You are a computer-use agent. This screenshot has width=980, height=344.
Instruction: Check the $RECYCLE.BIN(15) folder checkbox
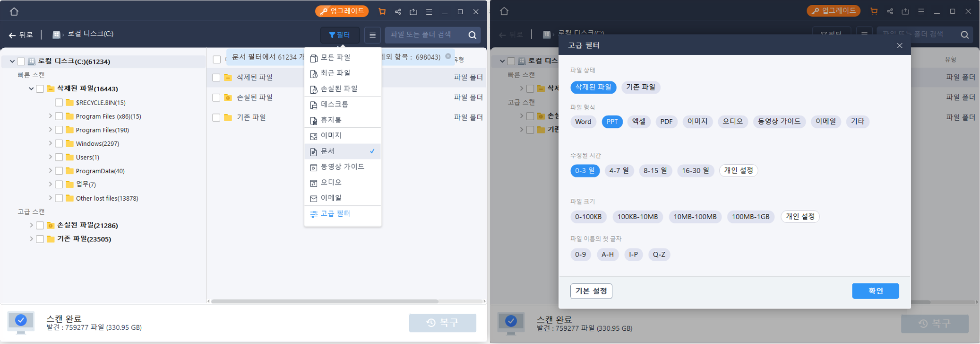coord(59,103)
